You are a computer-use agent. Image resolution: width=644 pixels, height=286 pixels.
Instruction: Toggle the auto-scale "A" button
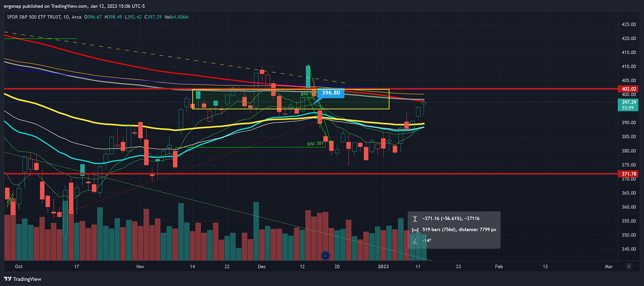coord(629,266)
